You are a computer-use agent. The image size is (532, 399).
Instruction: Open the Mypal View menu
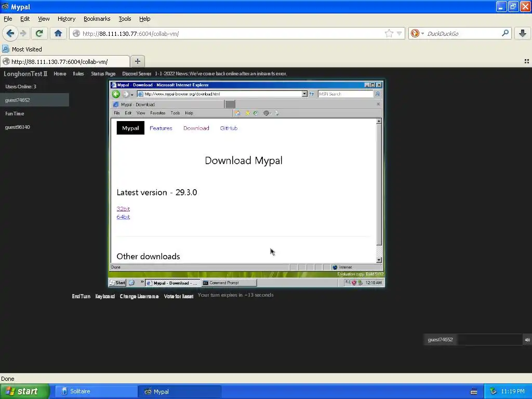click(44, 19)
